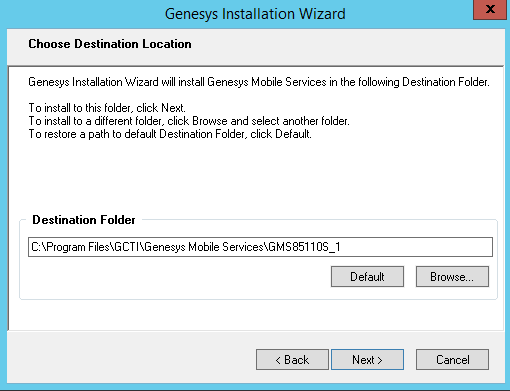The width and height of the screenshot is (510, 391).
Task: Cancel the installation wizard
Action: coord(452,360)
